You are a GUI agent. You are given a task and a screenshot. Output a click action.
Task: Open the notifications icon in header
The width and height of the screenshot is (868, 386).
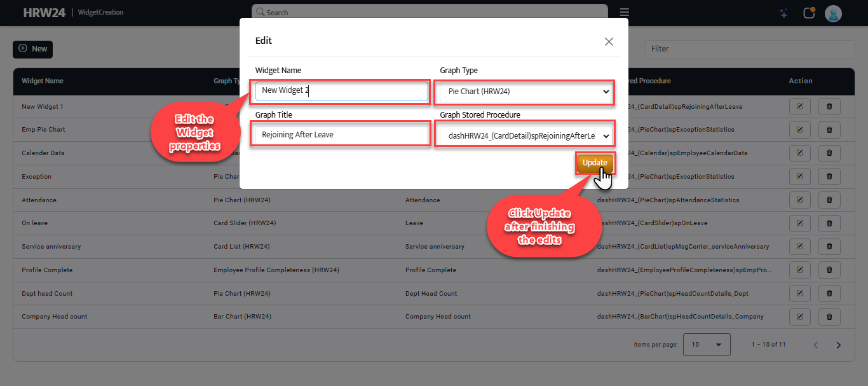(809, 13)
